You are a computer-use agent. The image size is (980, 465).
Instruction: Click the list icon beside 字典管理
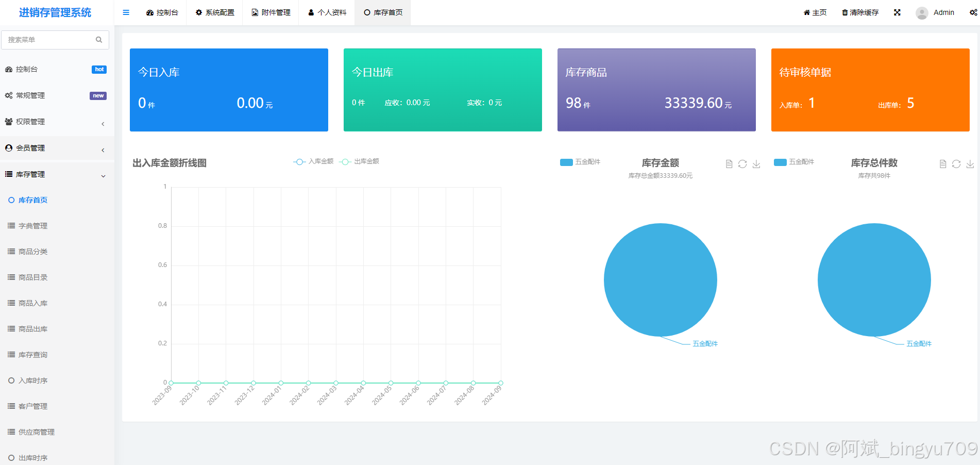(11, 226)
